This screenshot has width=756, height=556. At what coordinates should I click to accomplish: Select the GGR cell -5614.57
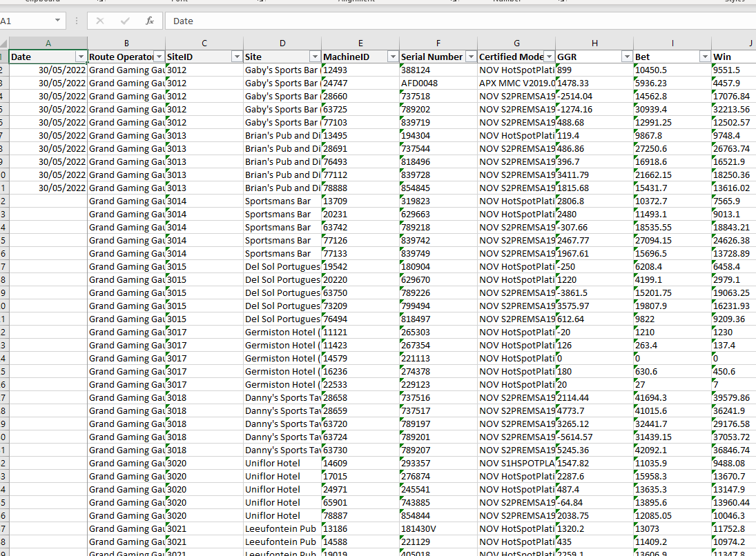pyautogui.click(x=594, y=437)
